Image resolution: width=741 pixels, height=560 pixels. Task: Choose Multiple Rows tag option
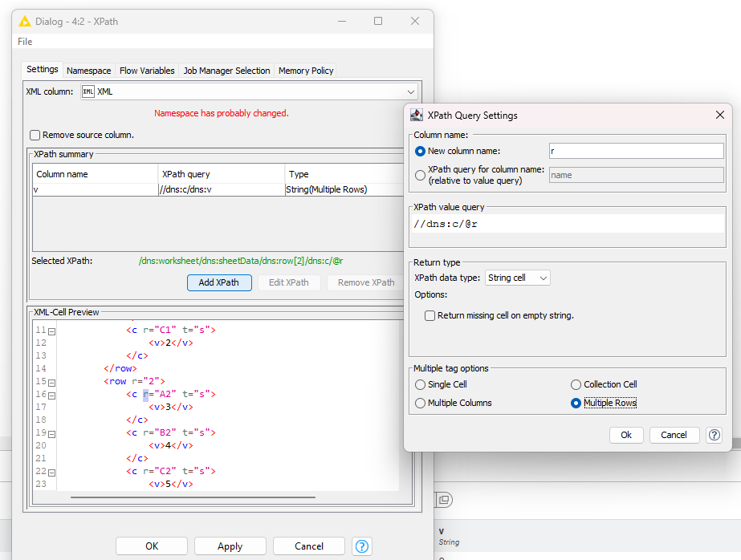576,404
